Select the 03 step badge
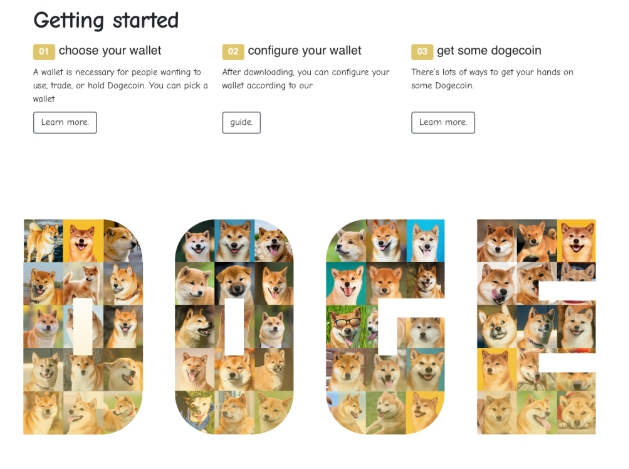This screenshot has height=469, width=629. click(422, 51)
